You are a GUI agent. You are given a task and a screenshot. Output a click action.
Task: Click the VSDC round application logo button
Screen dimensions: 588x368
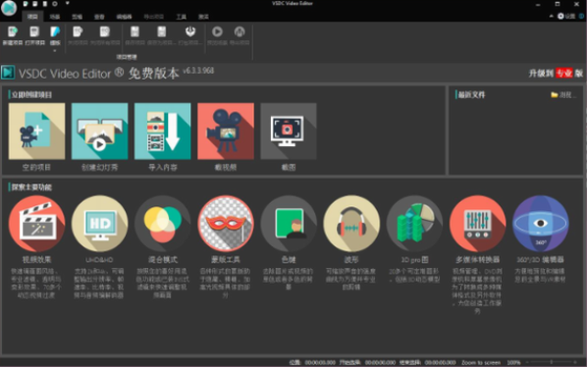pos(9,8)
